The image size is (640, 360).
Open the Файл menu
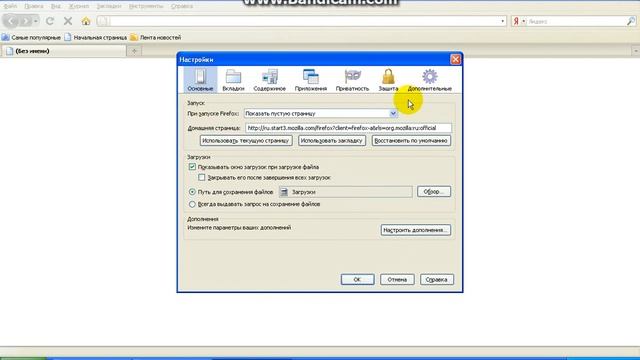tap(10, 6)
